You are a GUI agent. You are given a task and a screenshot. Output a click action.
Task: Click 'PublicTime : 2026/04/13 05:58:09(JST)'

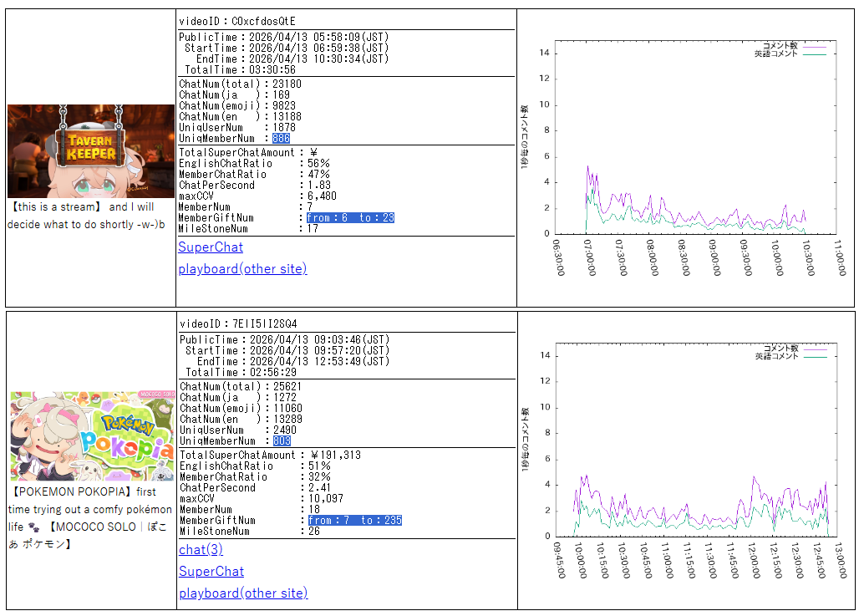click(x=284, y=37)
